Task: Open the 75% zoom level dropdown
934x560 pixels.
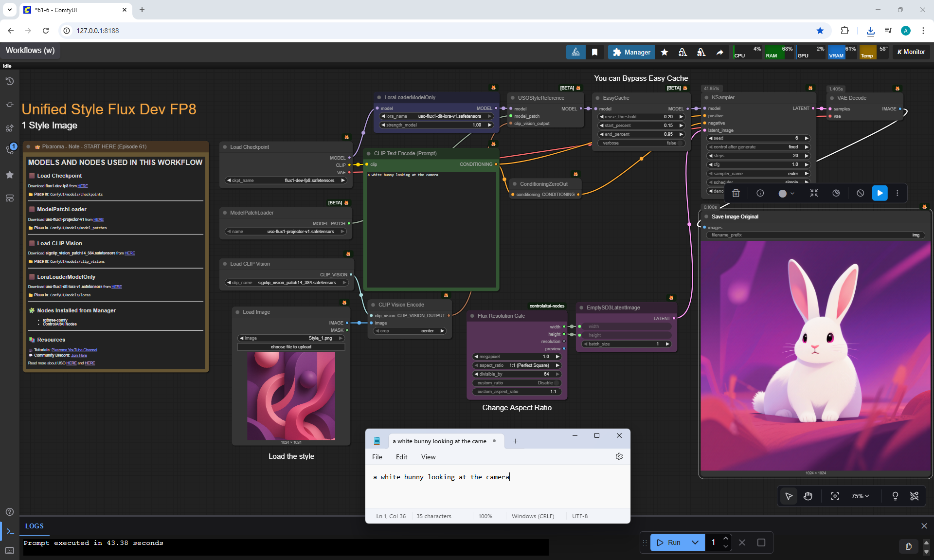Action: click(x=860, y=496)
